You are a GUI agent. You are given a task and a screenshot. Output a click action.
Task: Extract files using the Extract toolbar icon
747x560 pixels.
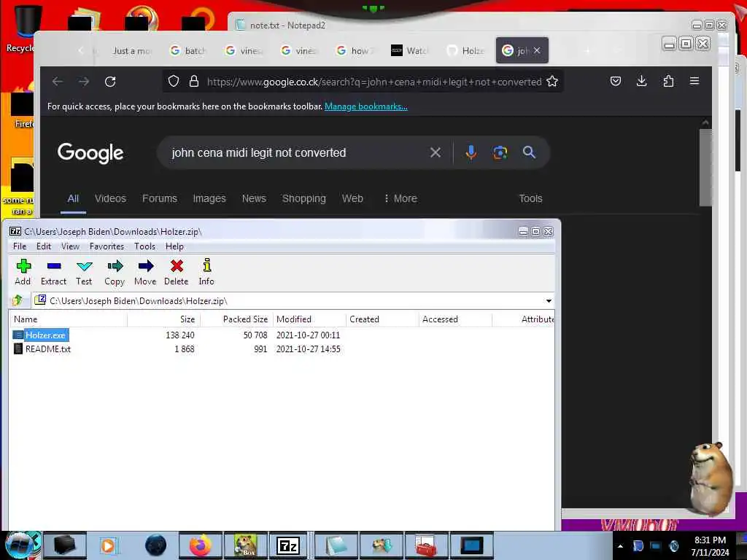53,272
